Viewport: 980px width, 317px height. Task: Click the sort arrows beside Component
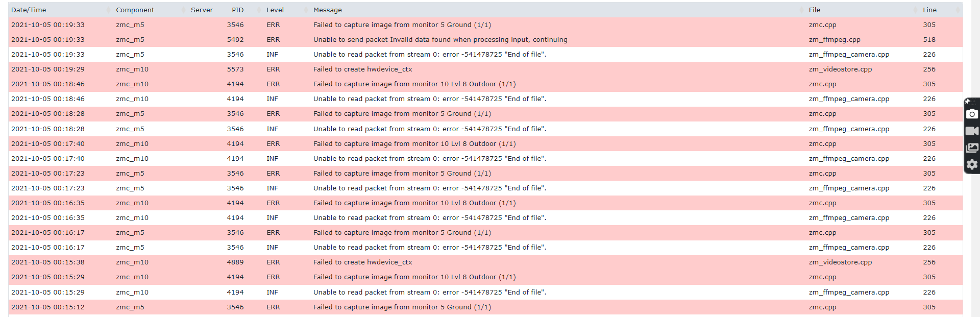tap(183, 10)
